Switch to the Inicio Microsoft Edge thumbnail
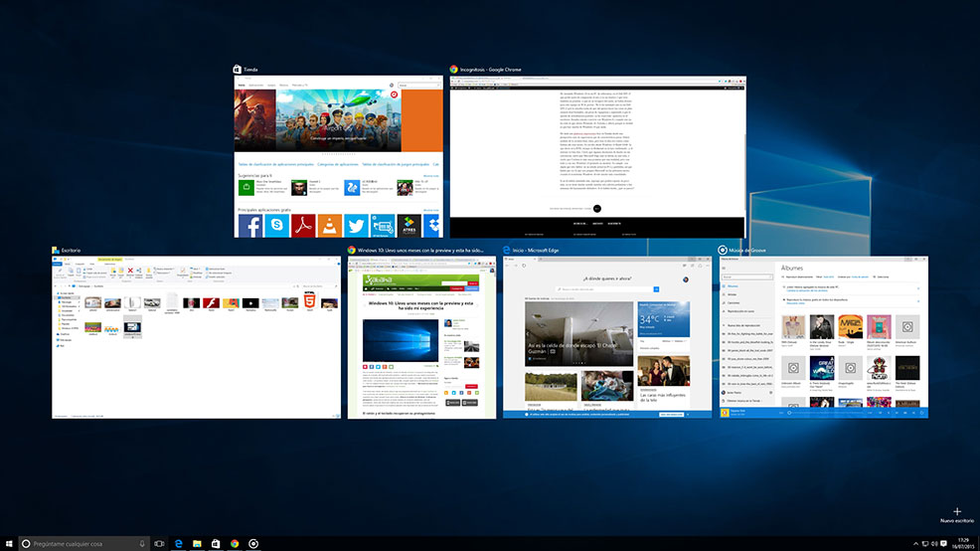 (607, 337)
